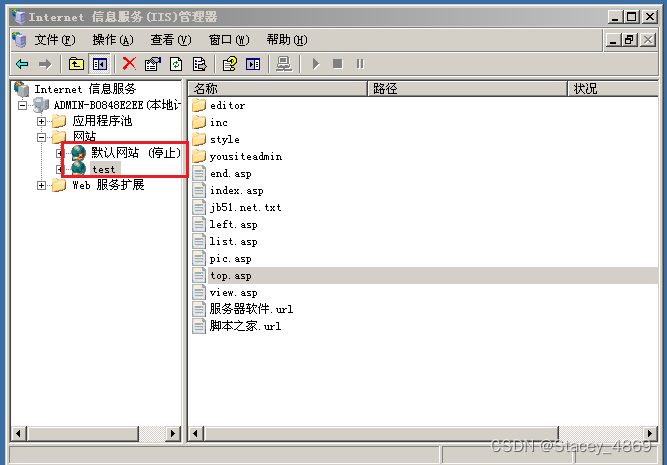This screenshot has width=667, height=465.
Task: Open the 文件(F) menu
Action: click(x=55, y=40)
